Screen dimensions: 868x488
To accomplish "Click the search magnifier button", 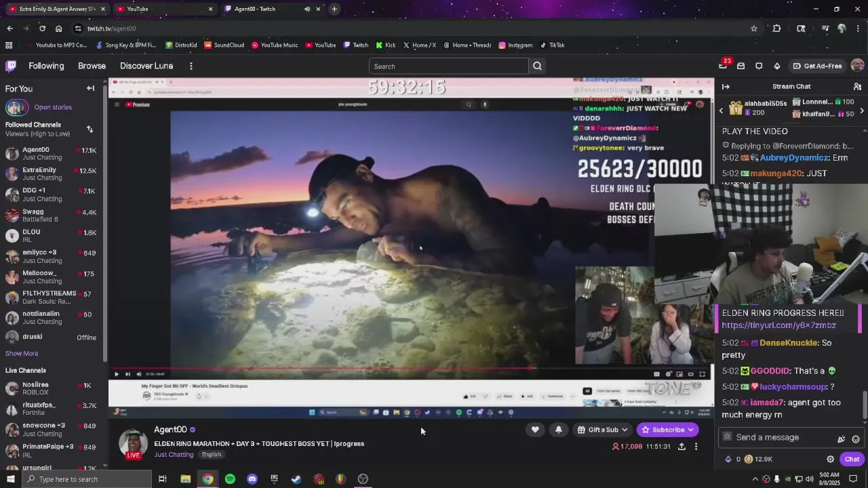I will pos(537,66).
